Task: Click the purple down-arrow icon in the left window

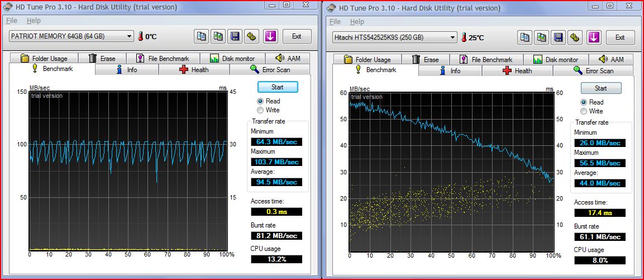Action: [270, 36]
